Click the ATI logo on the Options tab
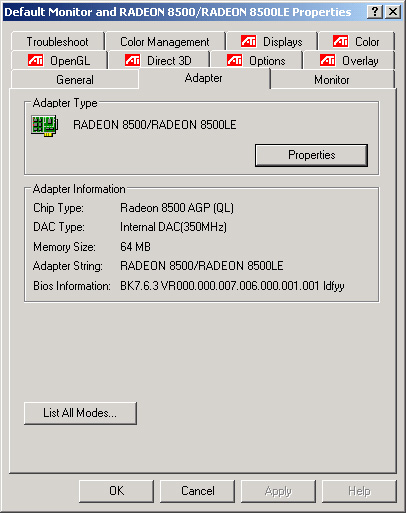Screen dimensions: 406x513 pos(234,60)
